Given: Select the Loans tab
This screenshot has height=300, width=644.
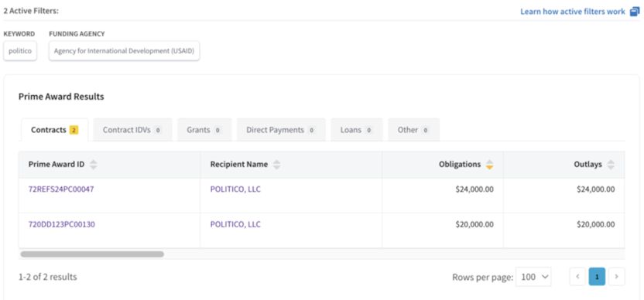Looking at the screenshot, I should click(357, 130).
